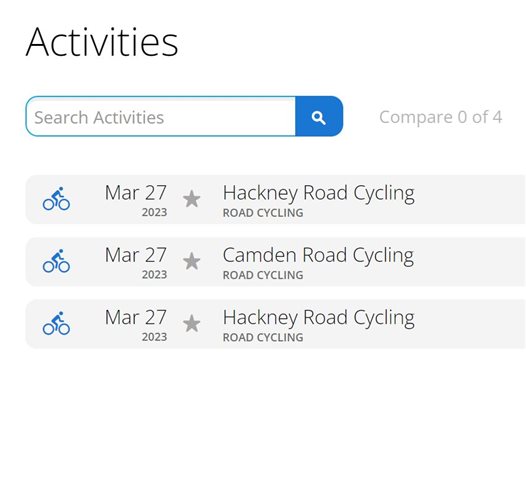The image size is (526, 480).
Task: Click the cycling icon on the top Hackney row
Action: click(x=56, y=199)
